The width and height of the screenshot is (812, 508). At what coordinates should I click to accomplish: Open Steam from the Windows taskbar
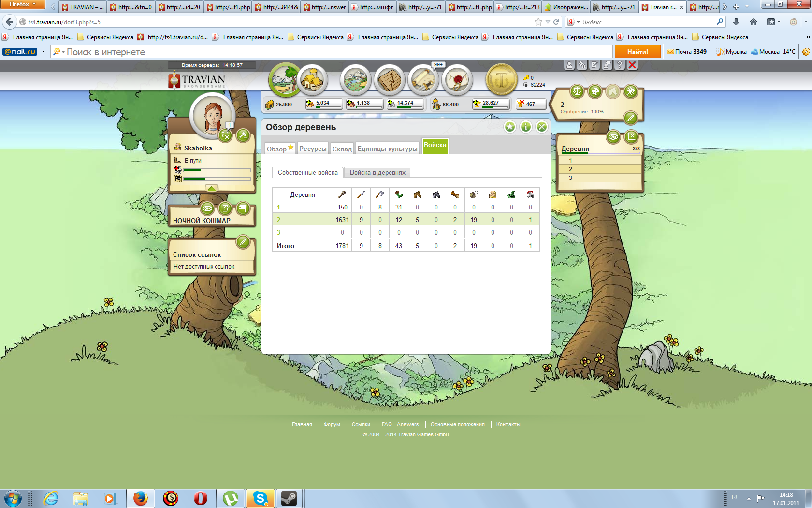point(289,498)
